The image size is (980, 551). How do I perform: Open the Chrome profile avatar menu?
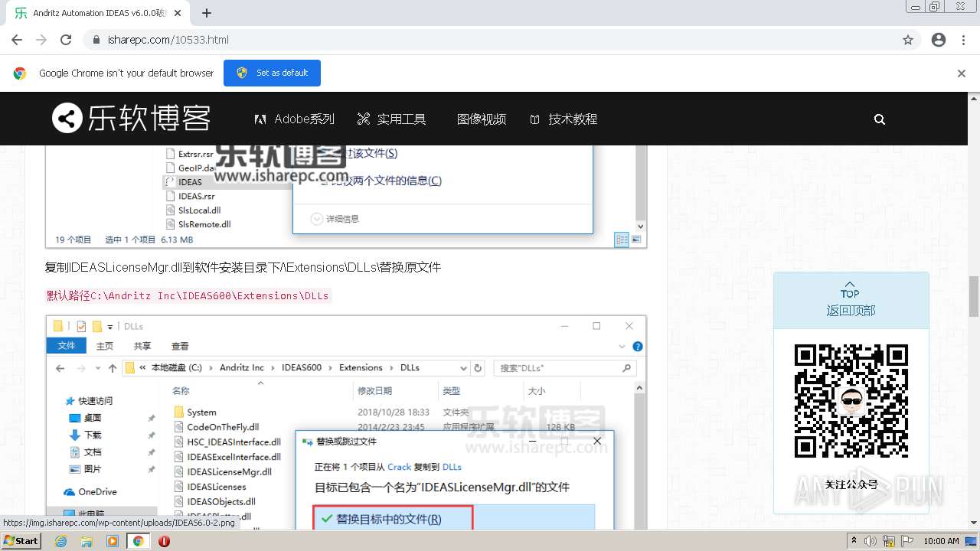click(939, 40)
